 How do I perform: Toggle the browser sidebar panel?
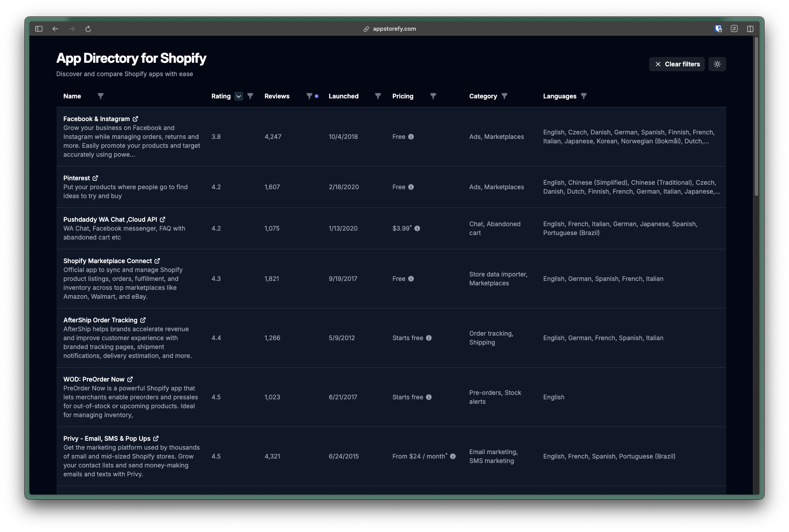pyautogui.click(x=38, y=28)
